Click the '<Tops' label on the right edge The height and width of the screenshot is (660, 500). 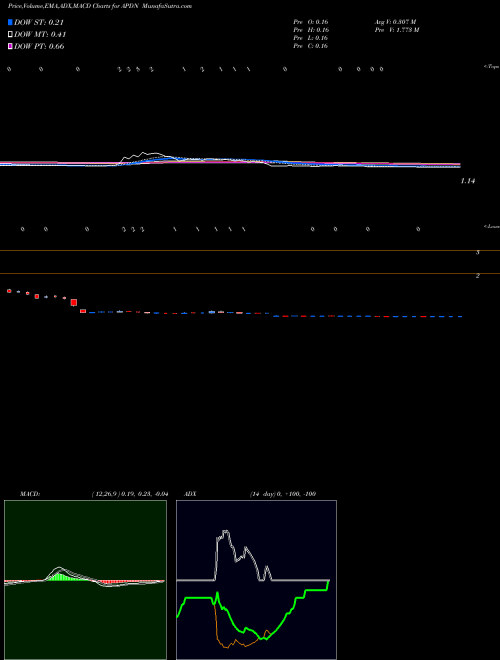point(492,67)
